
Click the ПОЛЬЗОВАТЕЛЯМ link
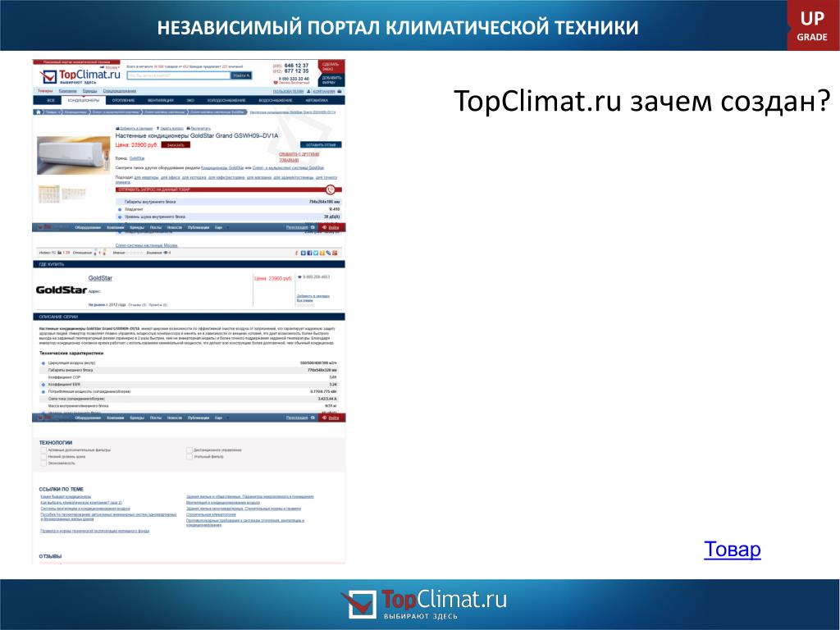pyautogui.click(x=288, y=92)
